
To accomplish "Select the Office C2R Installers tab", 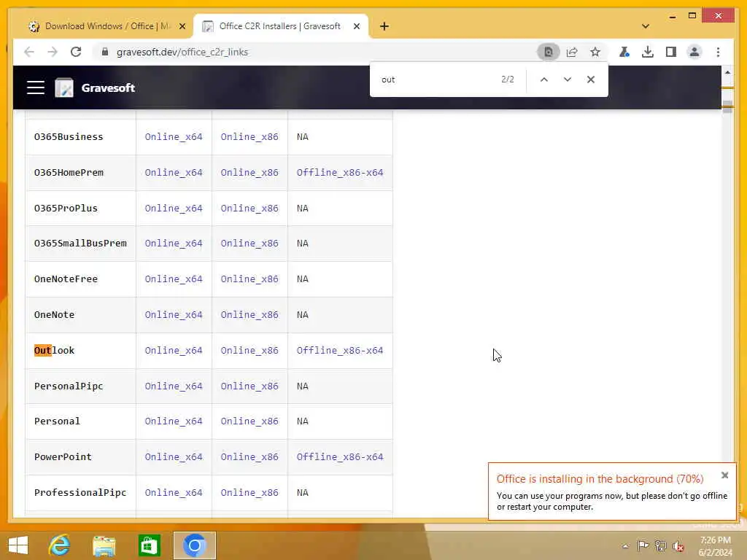I will (x=280, y=26).
